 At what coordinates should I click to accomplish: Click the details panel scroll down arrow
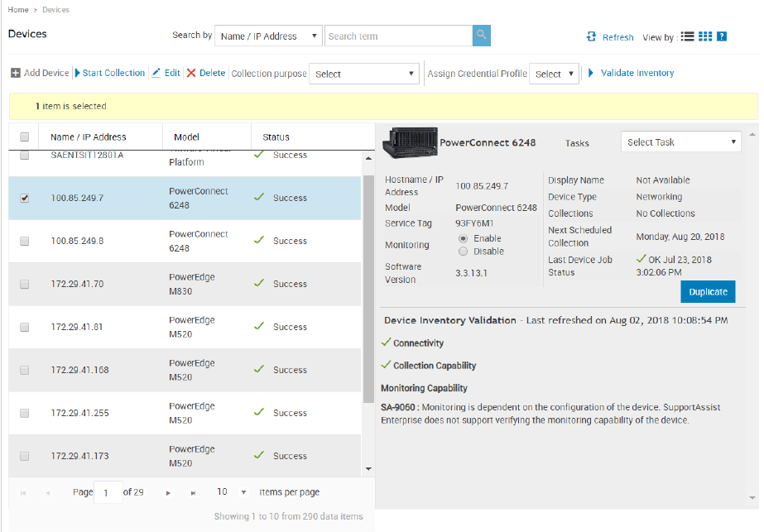tap(752, 497)
